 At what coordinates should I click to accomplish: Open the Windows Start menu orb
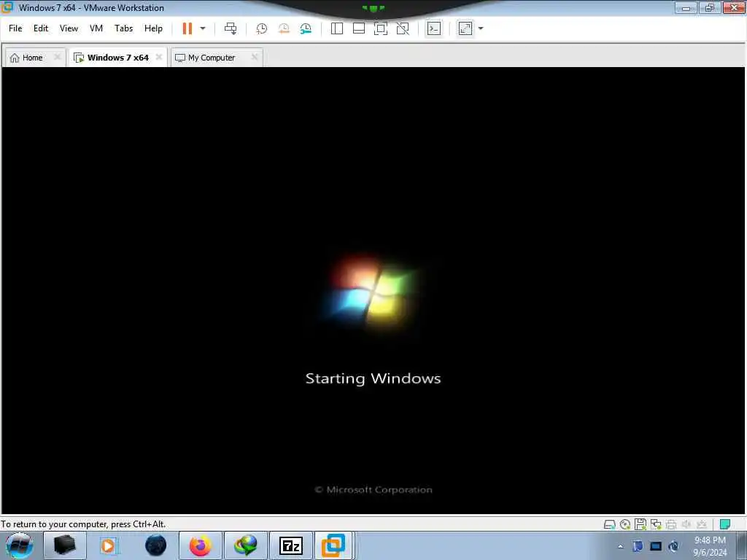click(x=20, y=545)
